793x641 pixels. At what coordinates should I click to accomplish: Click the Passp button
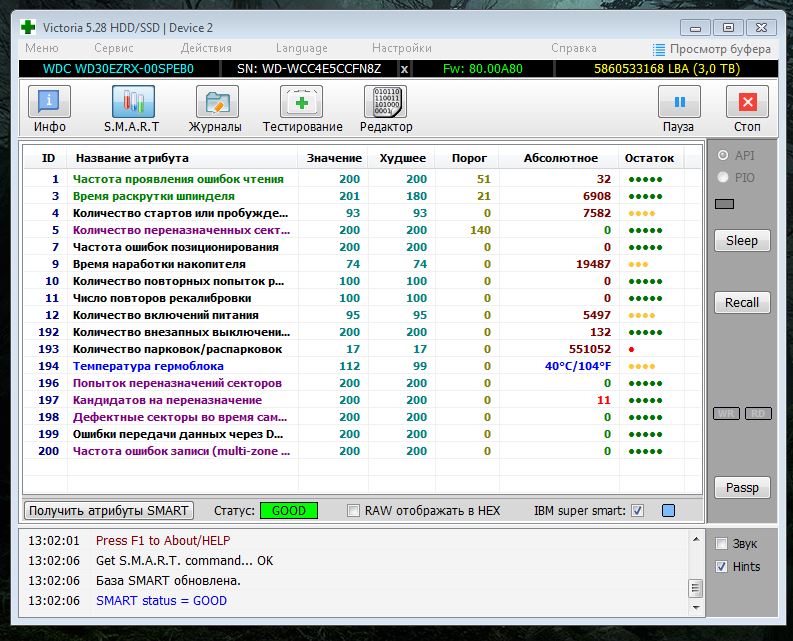pos(742,488)
